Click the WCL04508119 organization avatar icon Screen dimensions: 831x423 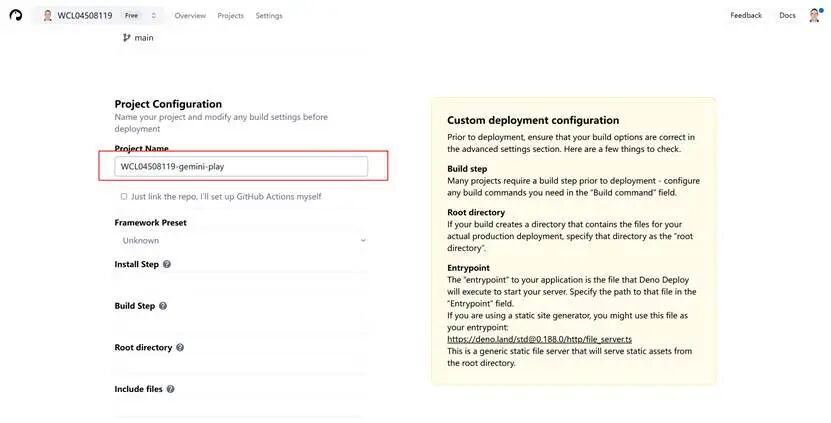tap(47, 16)
